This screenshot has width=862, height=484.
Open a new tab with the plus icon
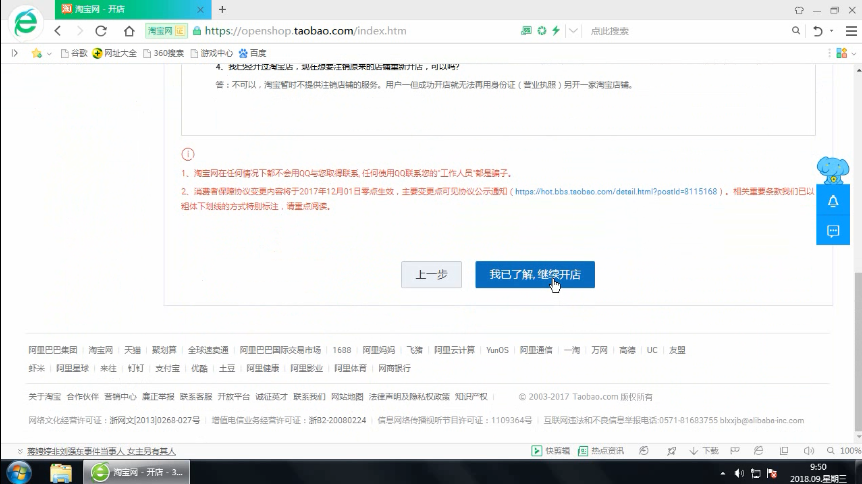click(x=222, y=9)
